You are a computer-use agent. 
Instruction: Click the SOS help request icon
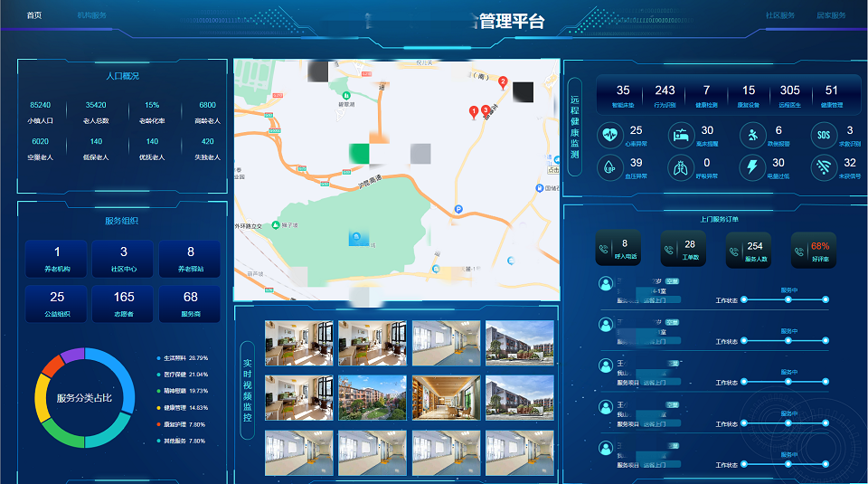point(823,137)
